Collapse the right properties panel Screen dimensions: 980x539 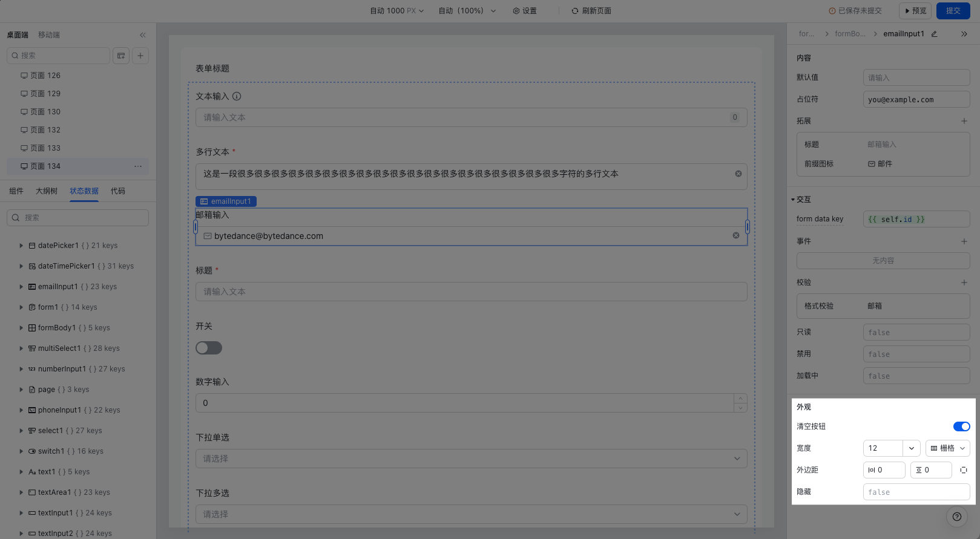(x=964, y=34)
